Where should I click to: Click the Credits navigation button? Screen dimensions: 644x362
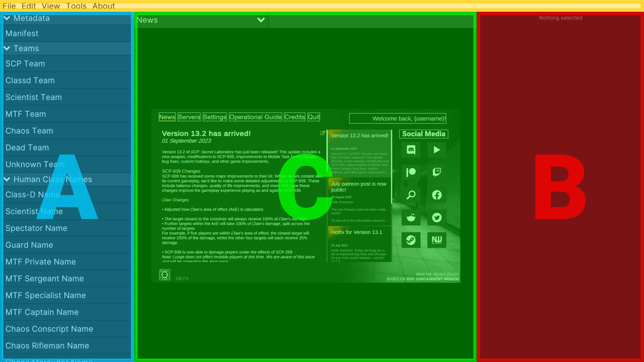point(294,117)
